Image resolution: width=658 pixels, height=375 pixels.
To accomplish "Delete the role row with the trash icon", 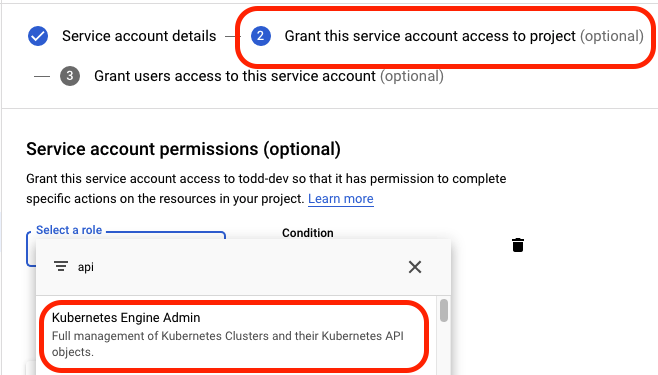I will 518,245.
